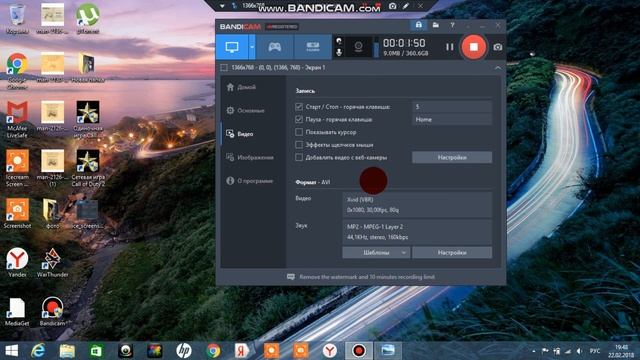Click the Start/Stop hotkey input field
640x360 pixels.
(452, 107)
